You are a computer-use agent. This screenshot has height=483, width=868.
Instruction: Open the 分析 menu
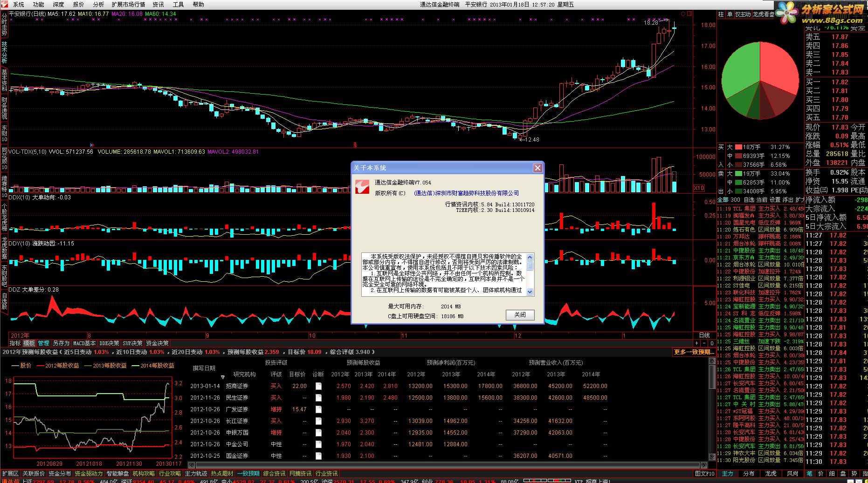(99, 4)
